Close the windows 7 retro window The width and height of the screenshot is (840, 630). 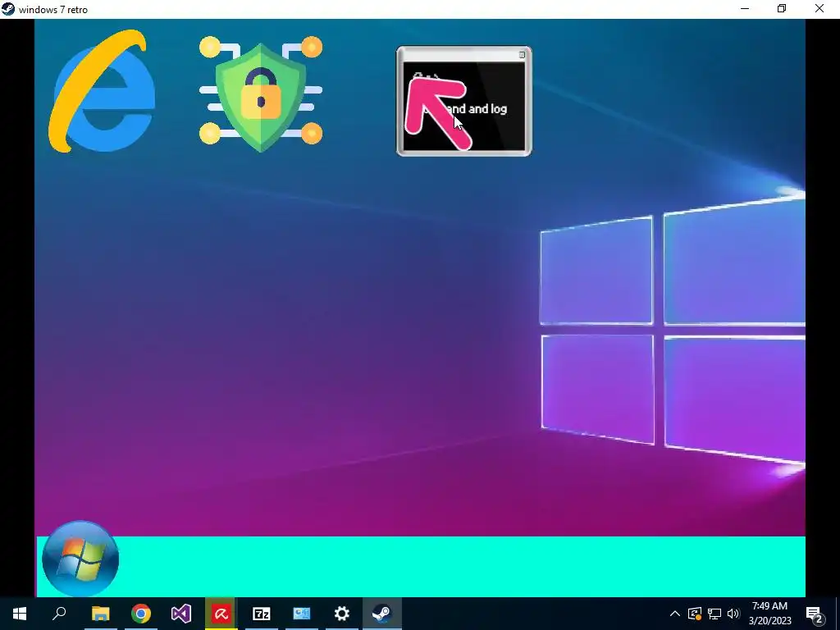point(819,8)
